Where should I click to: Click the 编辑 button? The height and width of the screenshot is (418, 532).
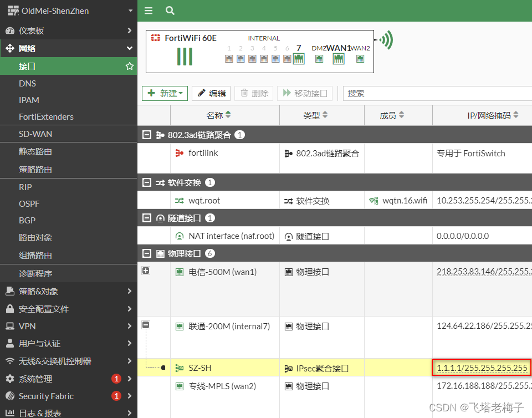(x=211, y=93)
